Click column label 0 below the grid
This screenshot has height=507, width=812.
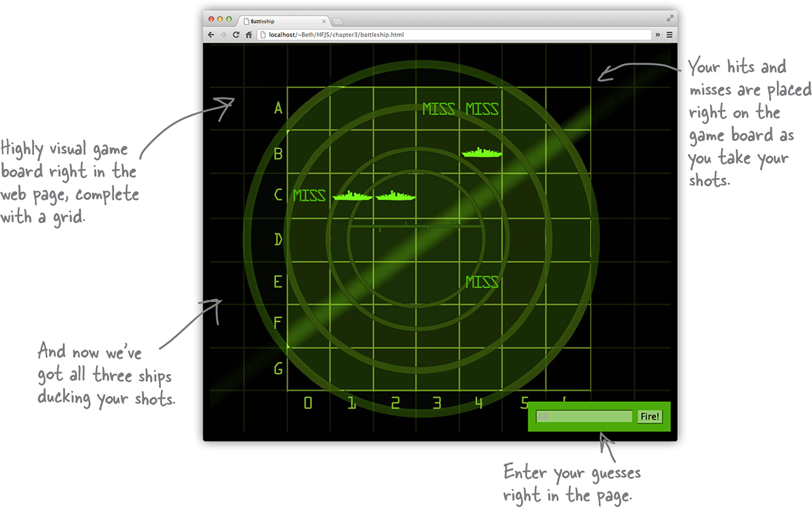[308, 403]
